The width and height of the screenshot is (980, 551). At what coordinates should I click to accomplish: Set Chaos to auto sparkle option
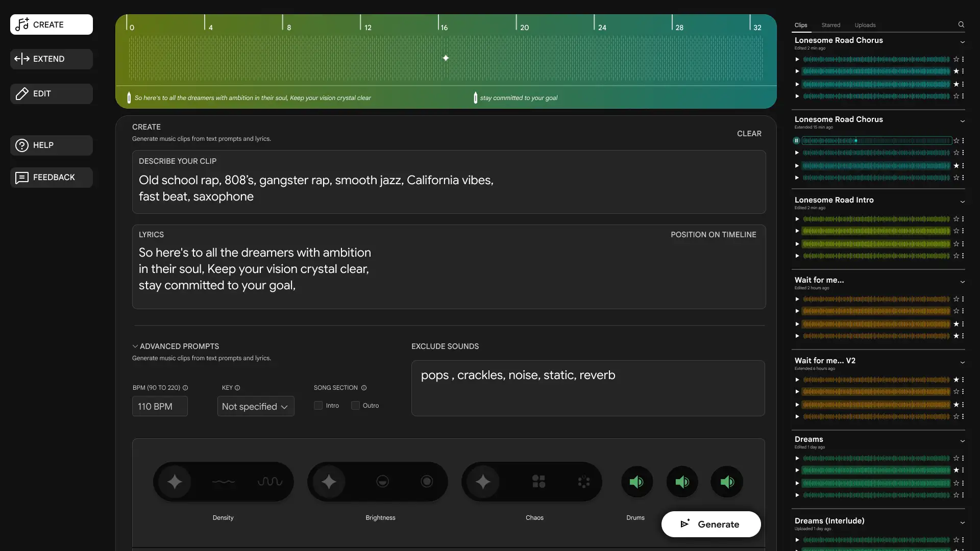483,482
